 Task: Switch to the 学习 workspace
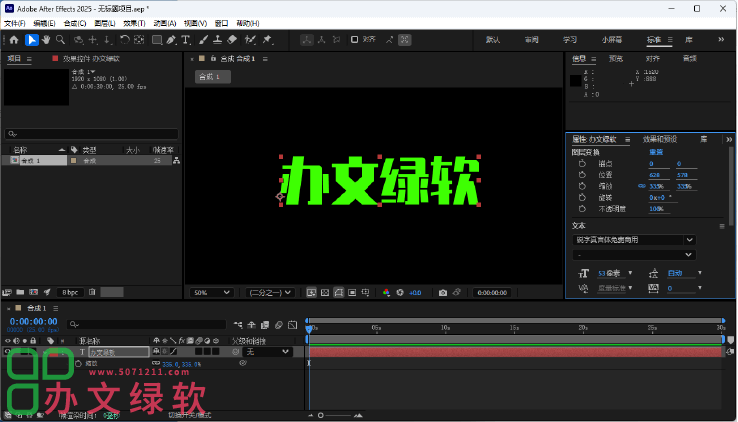(570, 40)
